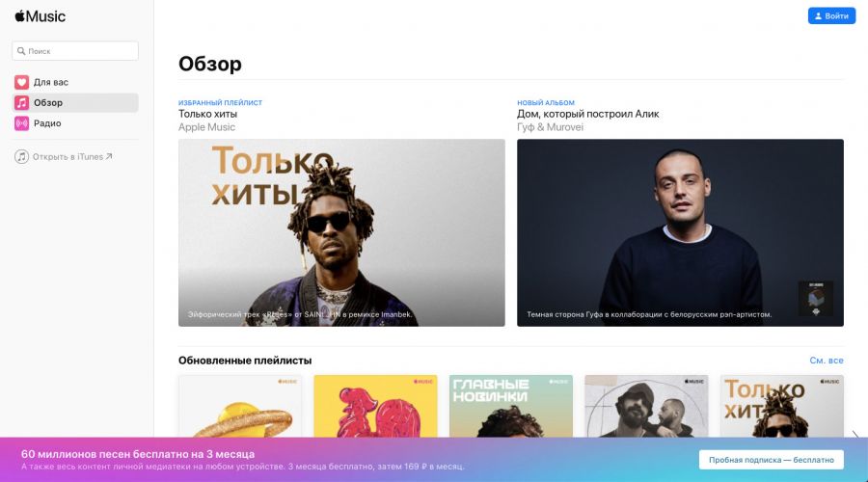
Task: Click the heart icon next to Для вас
Action: 21,82
